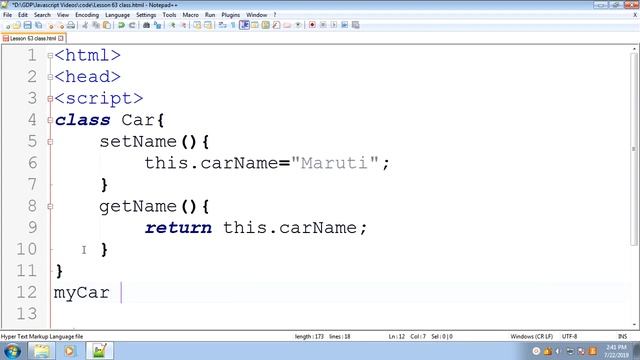Open Windows Explorer from the taskbar
The height and width of the screenshot is (360, 640).
pos(41,351)
